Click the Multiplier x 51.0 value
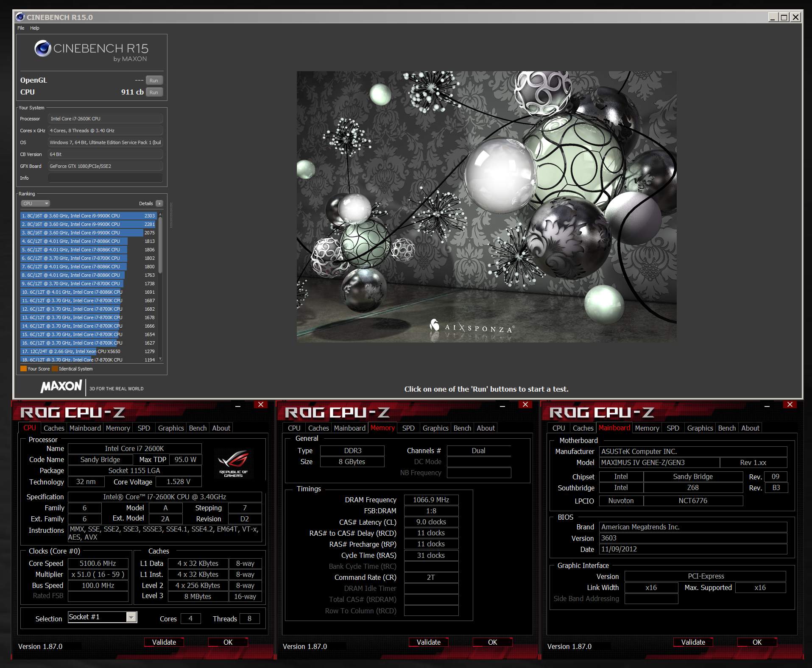The height and width of the screenshot is (668, 812). (98, 574)
